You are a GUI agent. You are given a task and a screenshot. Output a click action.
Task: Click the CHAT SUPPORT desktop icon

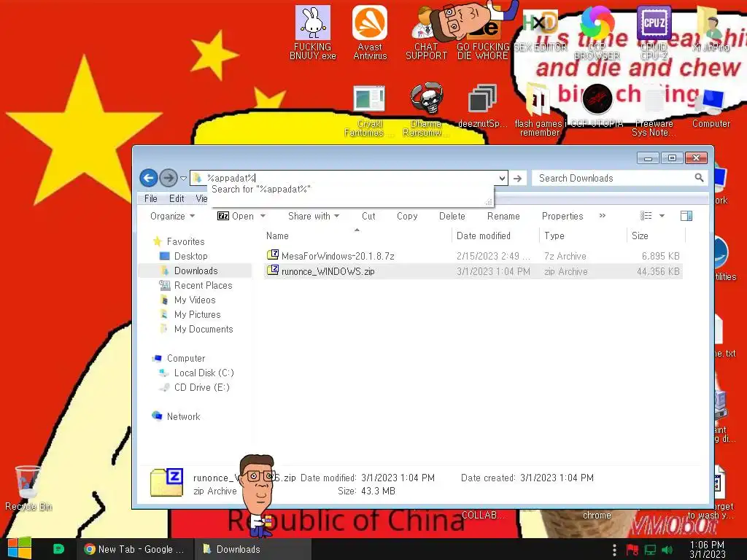[426, 32]
